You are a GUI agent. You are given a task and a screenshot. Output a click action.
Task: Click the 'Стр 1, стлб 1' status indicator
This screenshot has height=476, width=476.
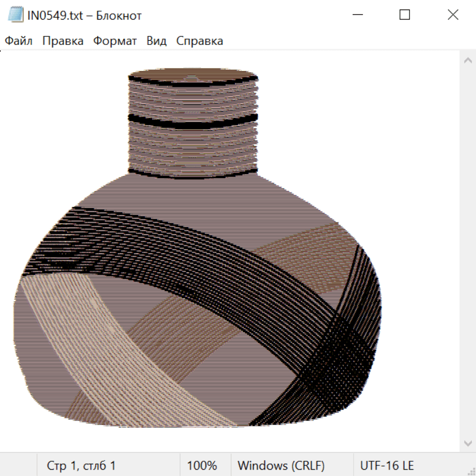[81, 466]
